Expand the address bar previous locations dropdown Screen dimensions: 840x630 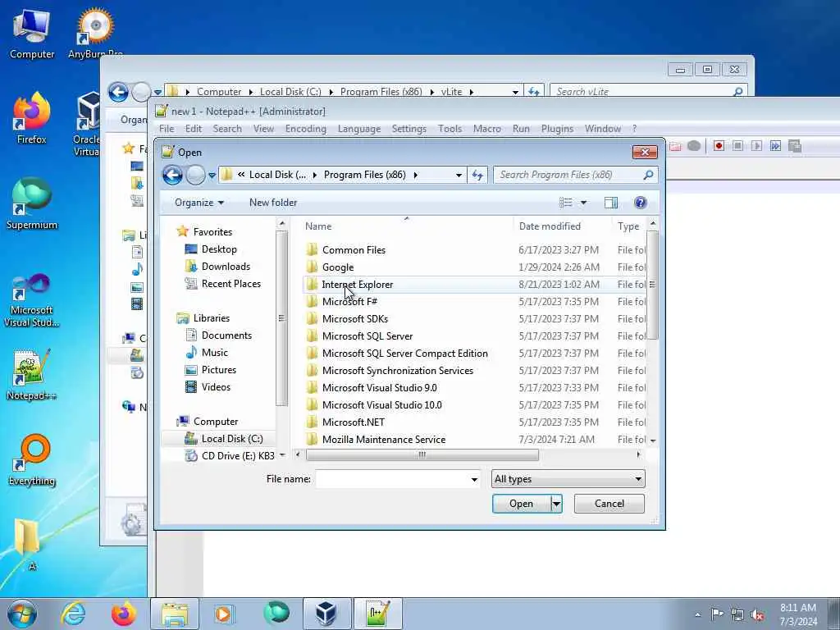[x=459, y=176]
